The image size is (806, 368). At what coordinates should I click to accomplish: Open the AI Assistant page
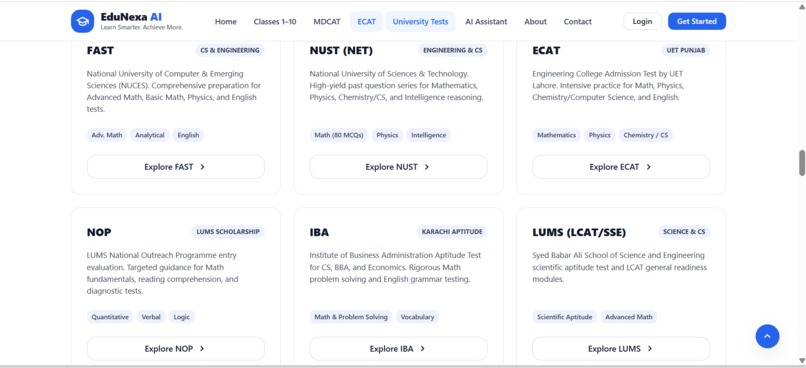point(486,22)
